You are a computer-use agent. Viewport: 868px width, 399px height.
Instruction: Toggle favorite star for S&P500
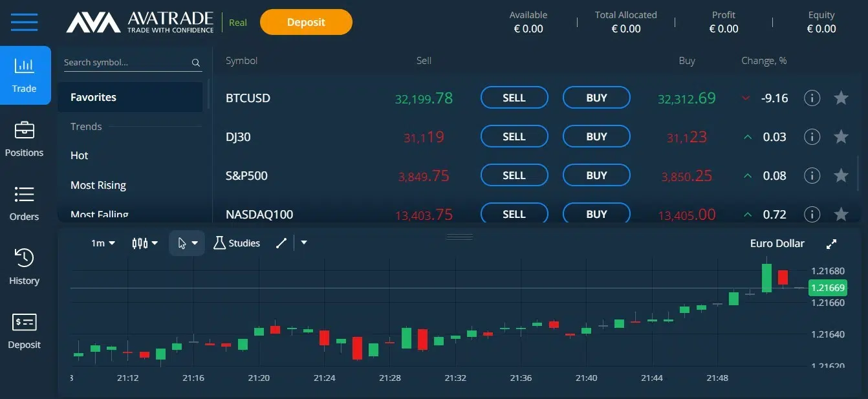(841, 175)
